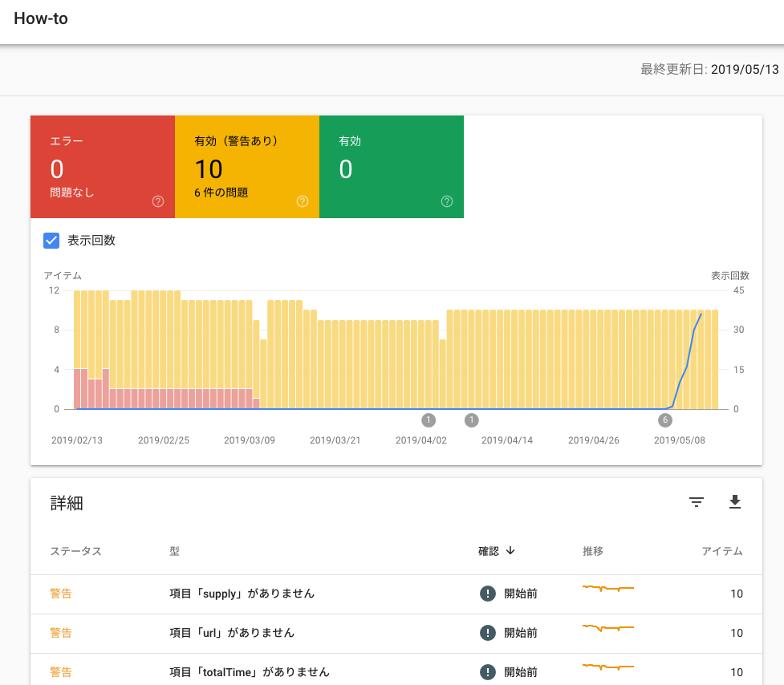Image resolution: width=784 pixels, height=685 pixels.
Task: Click the How-to page title
Action: pyautogui.click(x=41, y=18)
